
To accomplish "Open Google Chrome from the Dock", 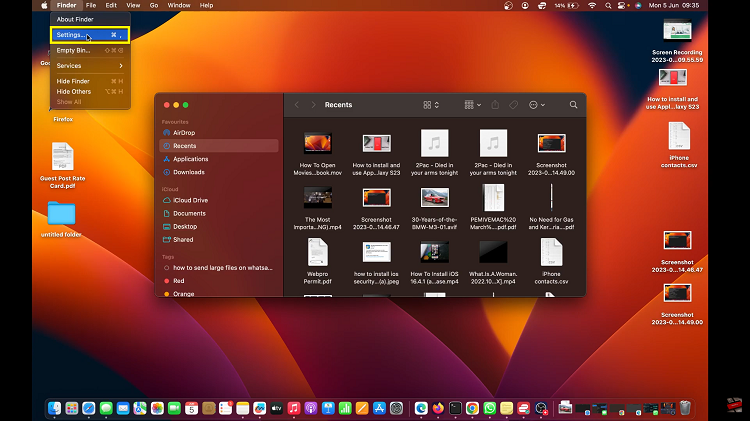I will (472, 408).
